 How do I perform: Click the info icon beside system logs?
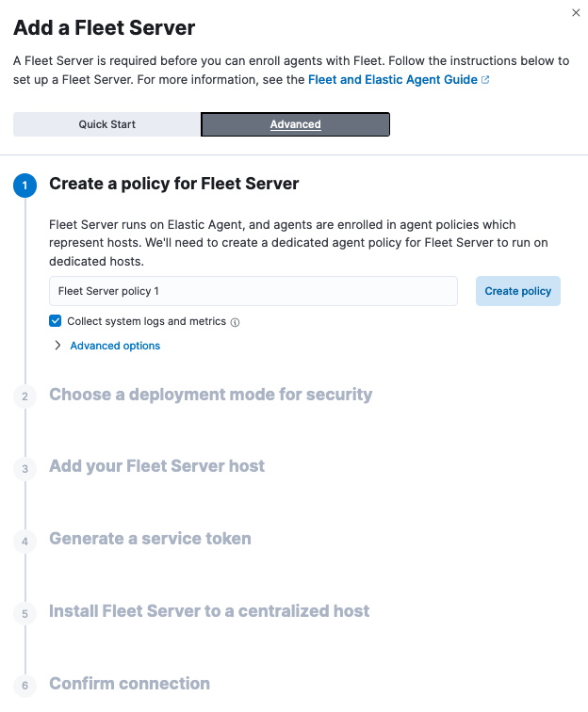[x=236, y=322]
